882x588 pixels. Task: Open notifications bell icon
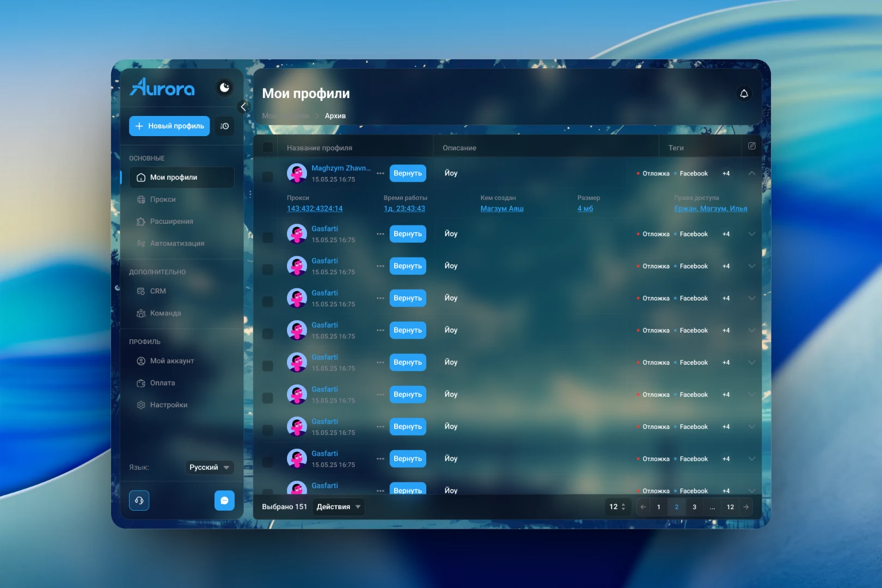[744, 94]
